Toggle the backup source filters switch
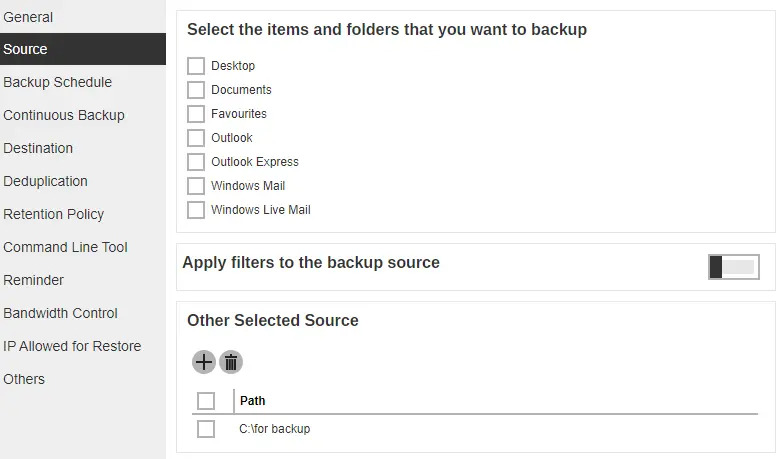Image resolution: width=783 pixels, height=459 pixels. [733, 267]
